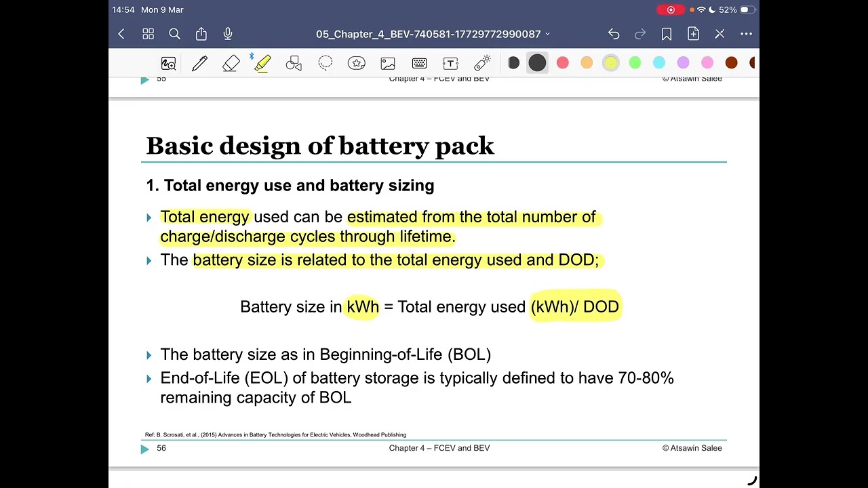Start audio recording with the microphone
868x488 pixels.
(x=228, y=34)
